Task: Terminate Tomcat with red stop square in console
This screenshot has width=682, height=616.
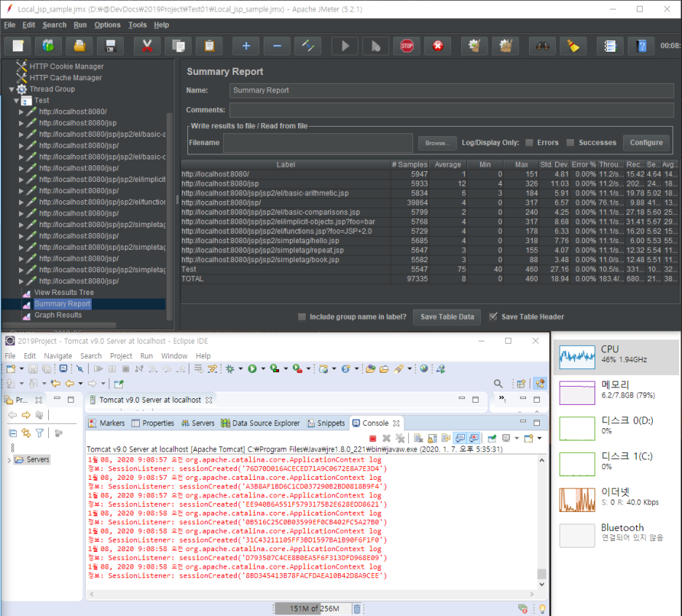Action: pos(372,438)
